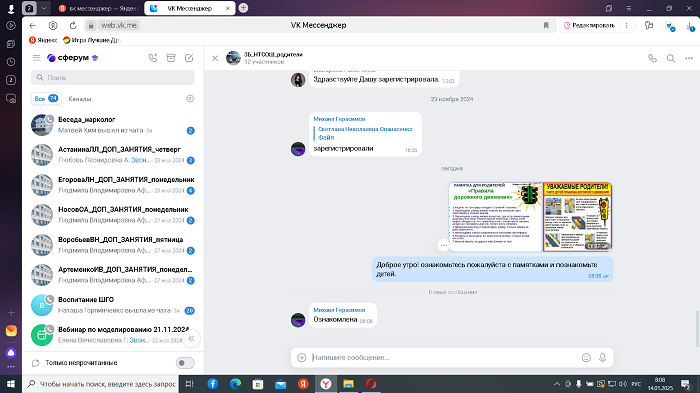
Task: Select the 'Все' chats tab
Action: 46,99
